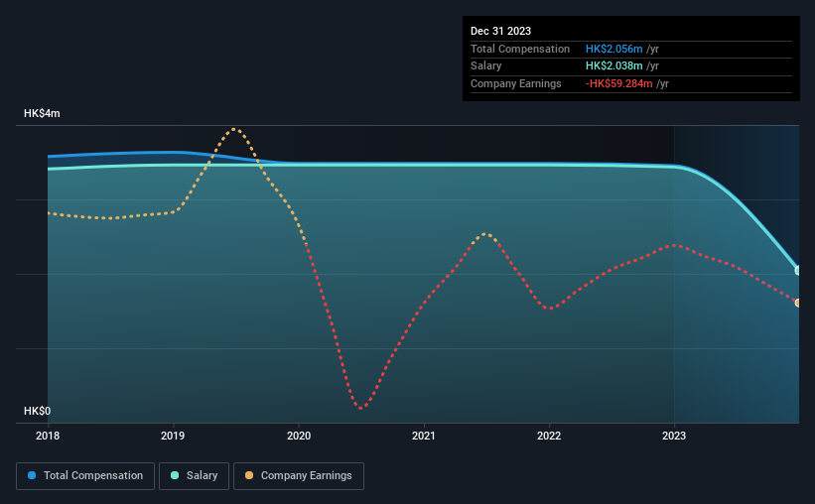Click the Company Earnings tooltip row label
This screenshot has width=815, height=504.
click(515, 83)
